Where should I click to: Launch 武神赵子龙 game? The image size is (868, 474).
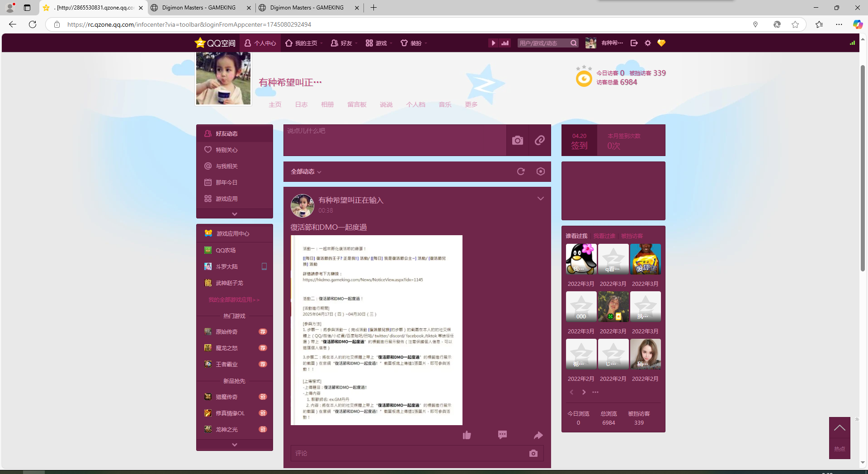[235, 283]
